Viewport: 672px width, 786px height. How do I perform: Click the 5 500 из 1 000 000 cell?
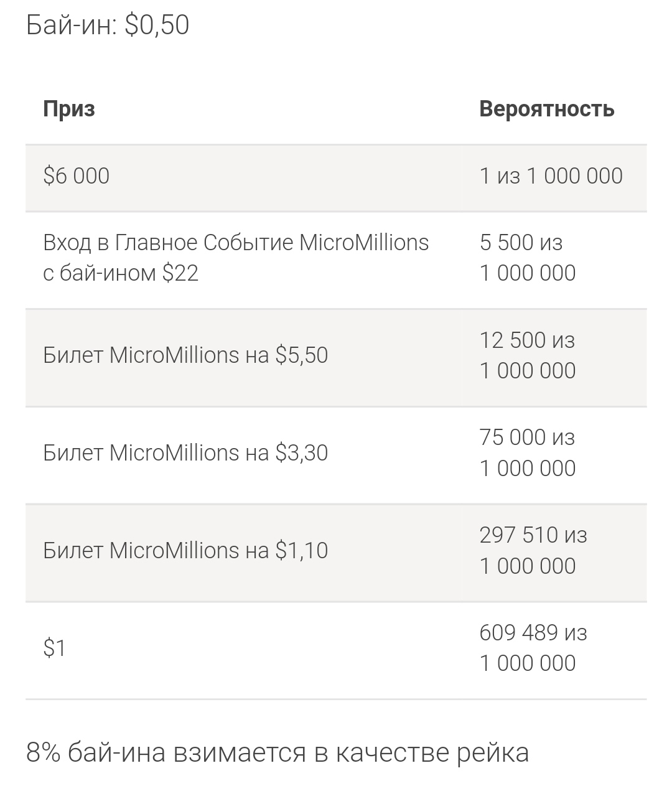[528, 258]
